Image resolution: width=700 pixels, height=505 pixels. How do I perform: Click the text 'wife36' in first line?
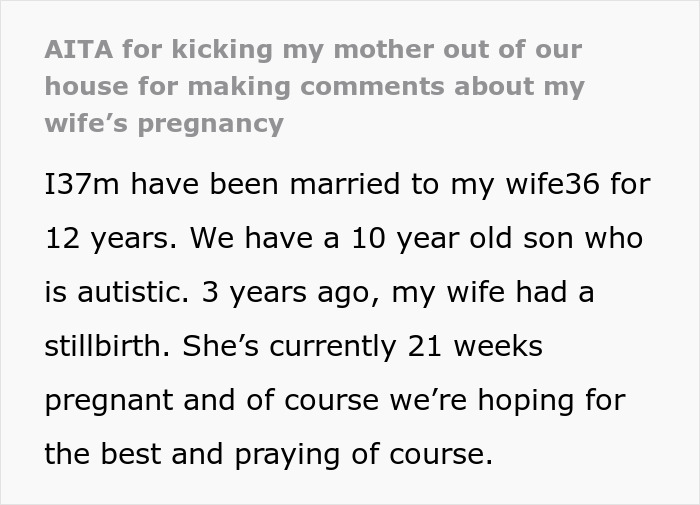(563, 185)
